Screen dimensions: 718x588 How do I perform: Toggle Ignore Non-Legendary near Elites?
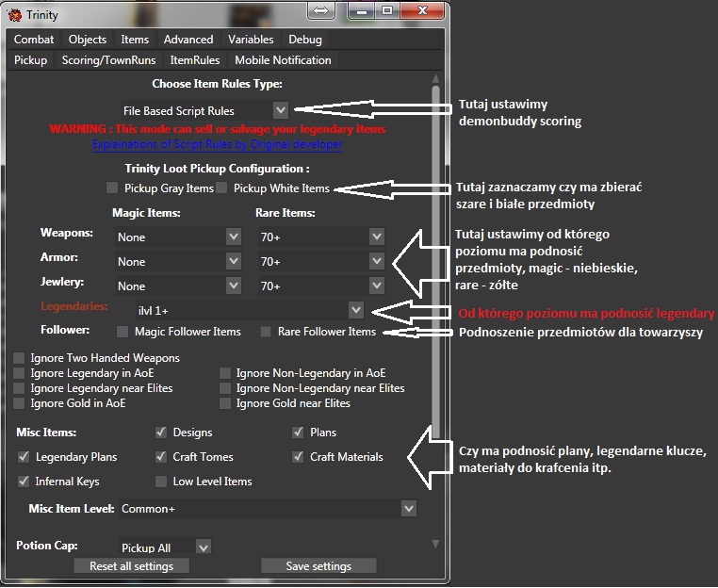pos(225,388)
